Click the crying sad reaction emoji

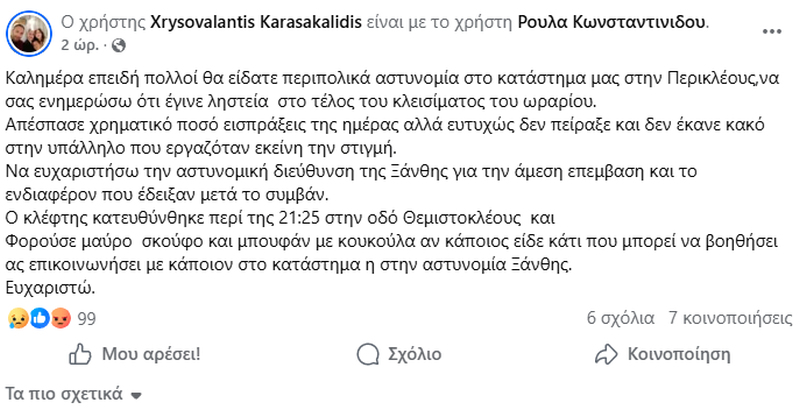pos(17,318)
